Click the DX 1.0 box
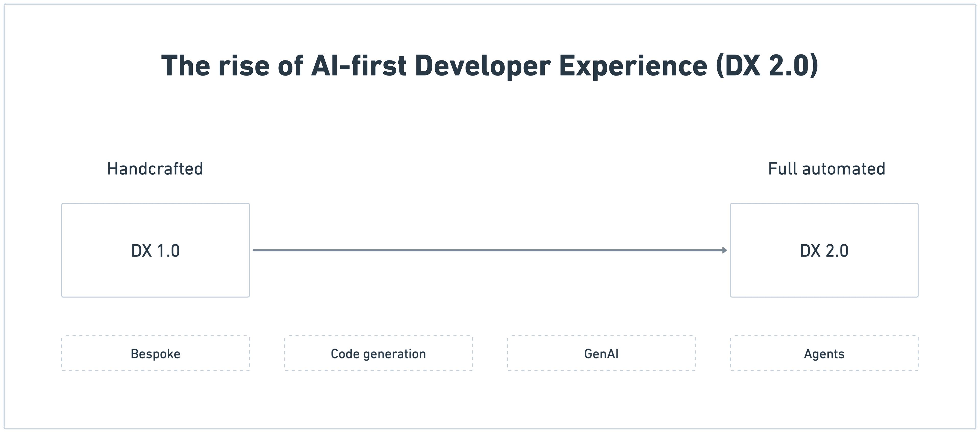This screenshot has height=433, width=980. (156, 250)
